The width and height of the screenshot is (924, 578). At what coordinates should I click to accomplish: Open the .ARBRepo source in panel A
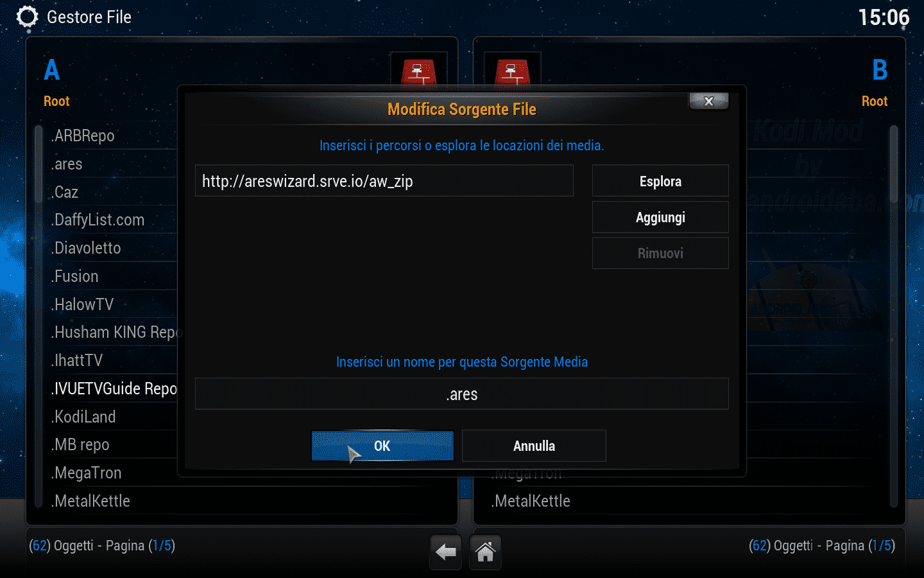[113, 136]
